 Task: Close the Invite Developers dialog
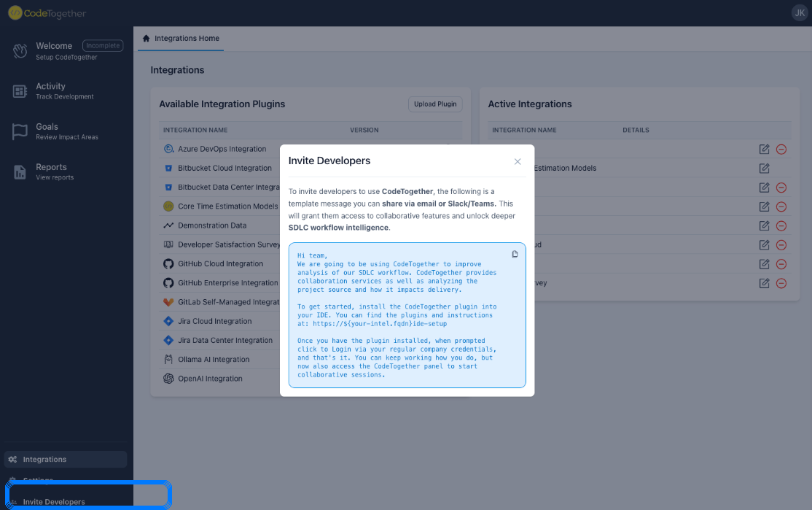pyautogui.click(x=518, y=161)
